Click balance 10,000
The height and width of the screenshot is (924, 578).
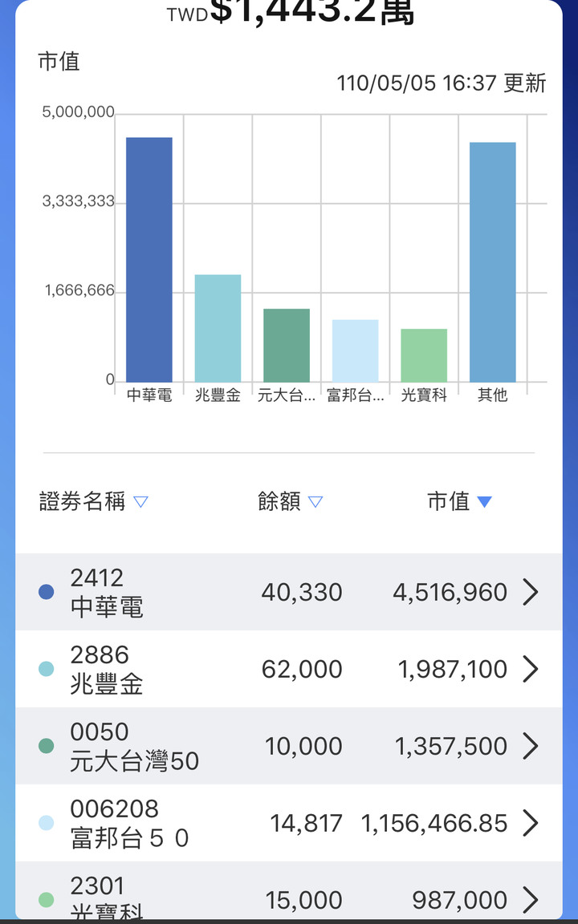(303, 746)
